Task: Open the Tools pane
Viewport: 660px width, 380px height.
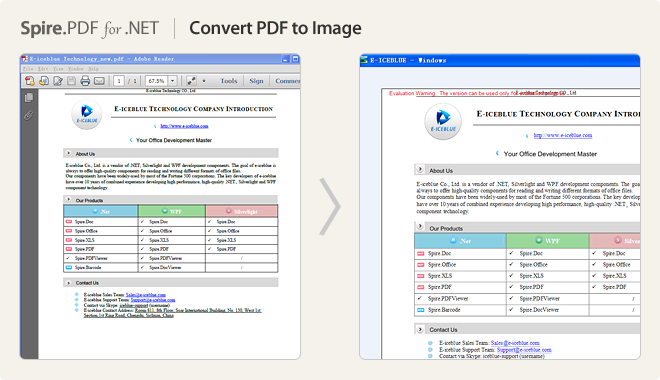Action: coord(229,81)
